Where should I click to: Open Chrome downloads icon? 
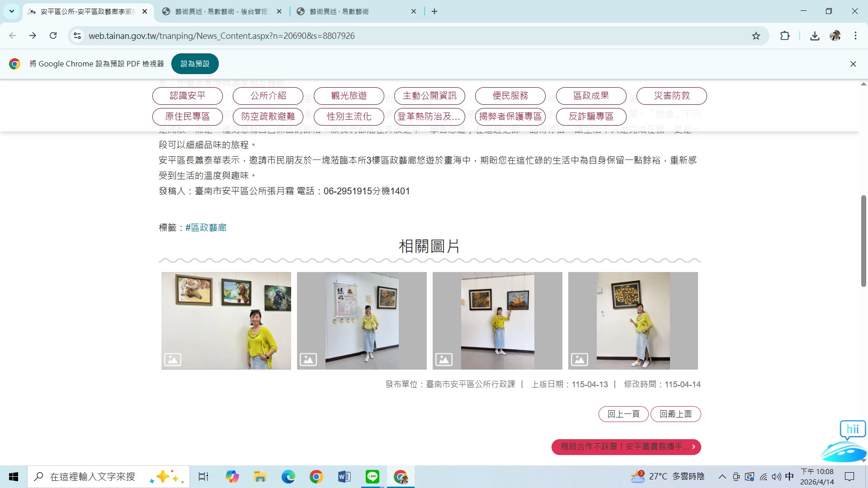coord(815,36)
